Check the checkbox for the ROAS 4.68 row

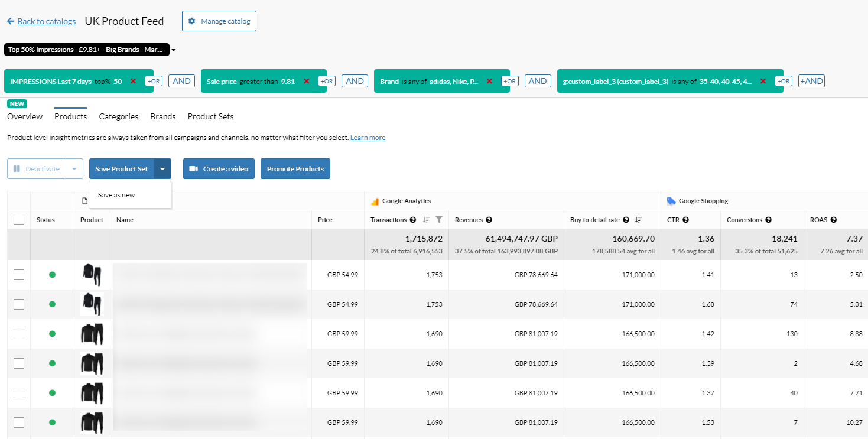pos(19,363)
